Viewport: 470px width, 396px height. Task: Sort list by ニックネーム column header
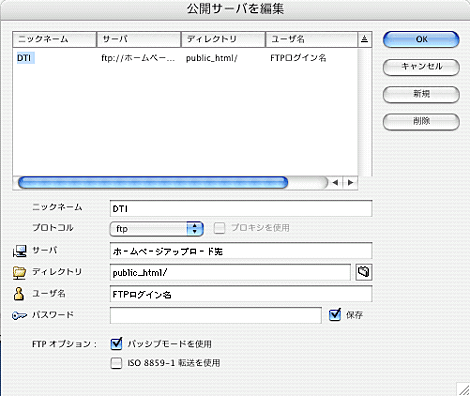coord(54,39)
